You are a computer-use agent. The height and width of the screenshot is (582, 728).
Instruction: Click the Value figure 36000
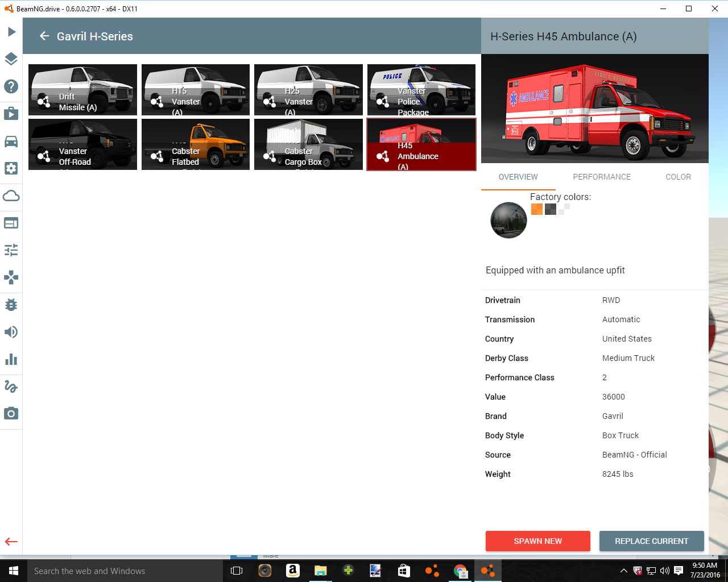point(614,397)
